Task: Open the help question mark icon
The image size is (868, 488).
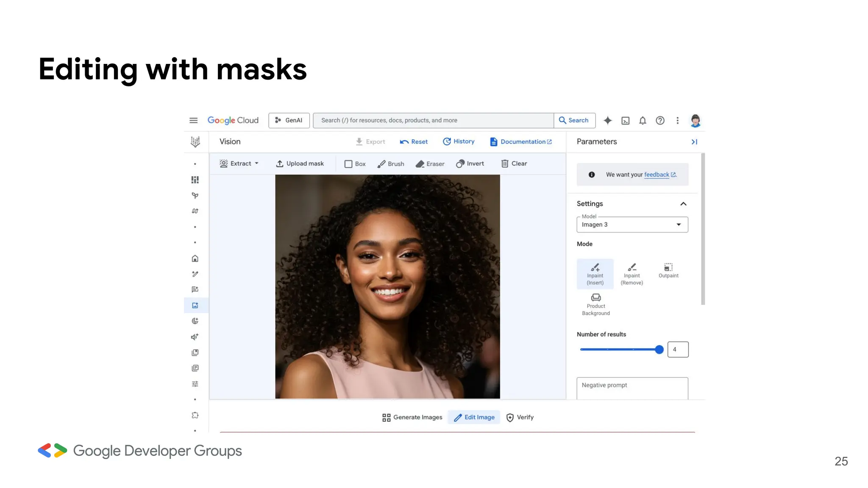Action: coord(660,121)
